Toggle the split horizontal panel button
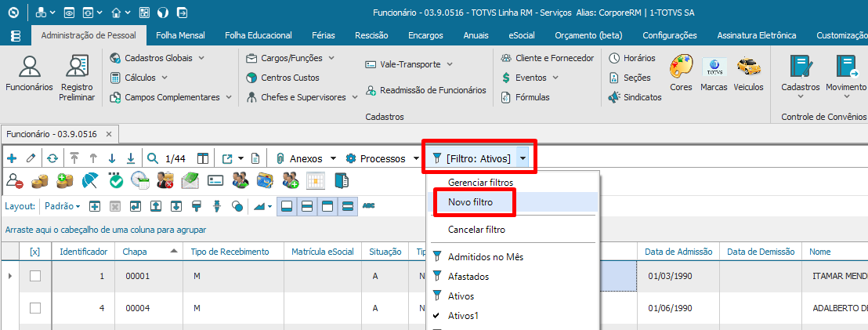 (x=306, y=206)
